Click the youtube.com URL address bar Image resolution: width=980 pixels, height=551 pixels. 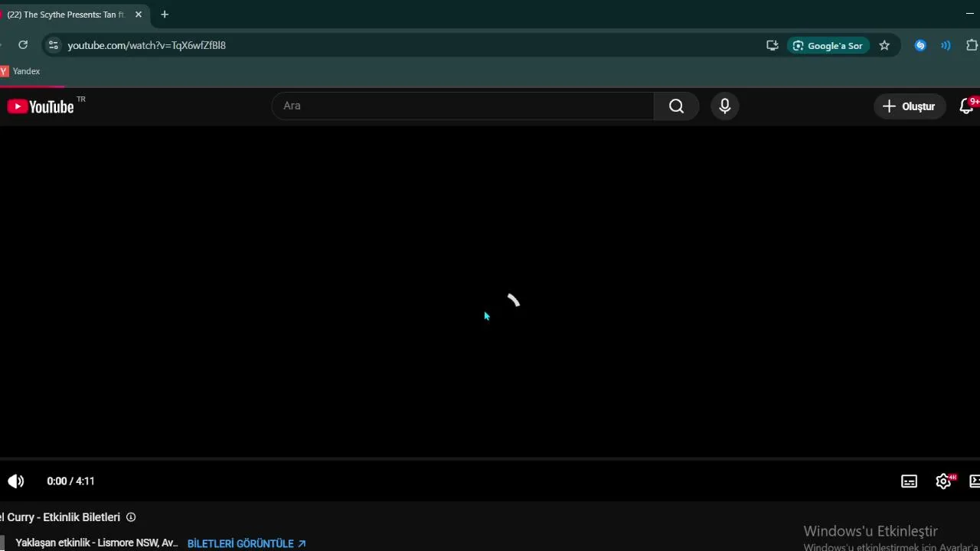tap(146, 45)
